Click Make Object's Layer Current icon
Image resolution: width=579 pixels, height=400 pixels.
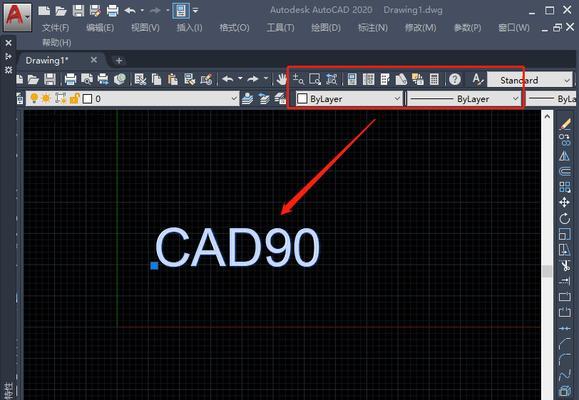[x=247, y=98]
